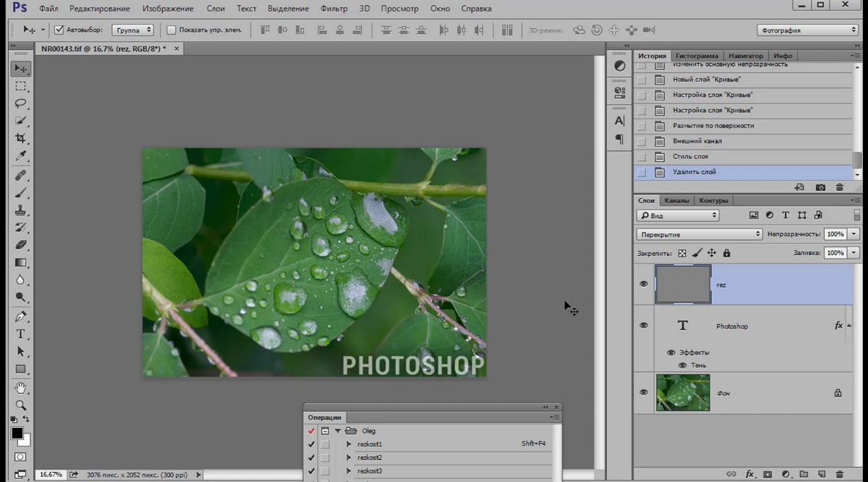868x482 pixels.
Task: Enable Показать упр. элем. checkbox
Action: (x=171, y=30)
